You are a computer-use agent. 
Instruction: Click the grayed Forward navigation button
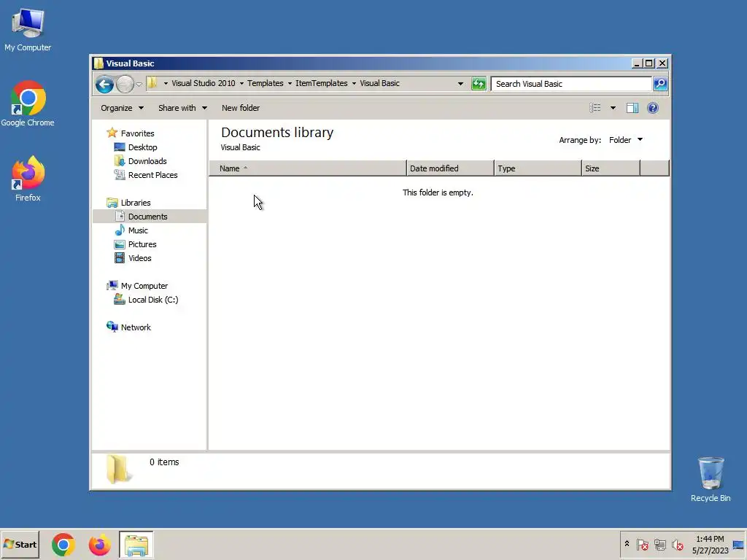(125, 85)
